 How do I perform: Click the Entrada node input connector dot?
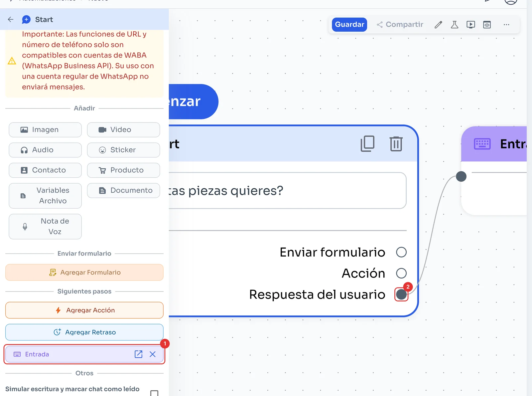461,176
